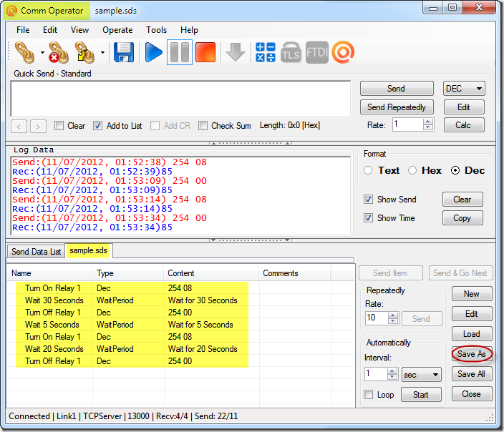The image size is (504, 432).
Task: Click the open connection chain icon
Action: pyautogui.click(x=25, y=52)
